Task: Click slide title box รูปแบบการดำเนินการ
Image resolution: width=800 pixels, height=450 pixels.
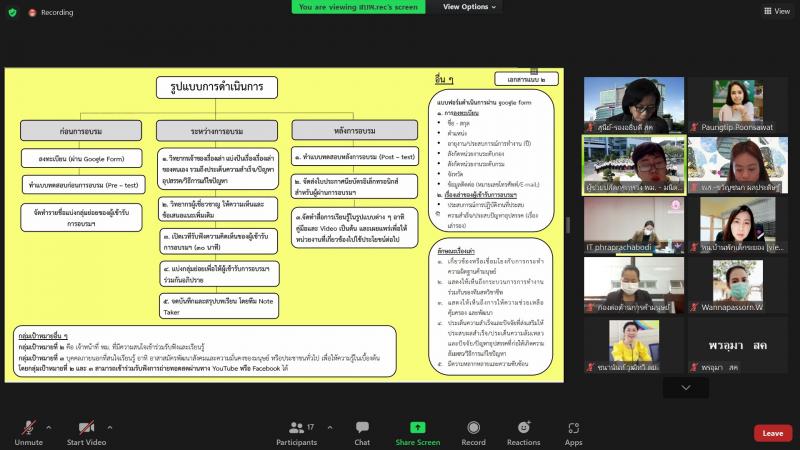Action: (217, 87)
